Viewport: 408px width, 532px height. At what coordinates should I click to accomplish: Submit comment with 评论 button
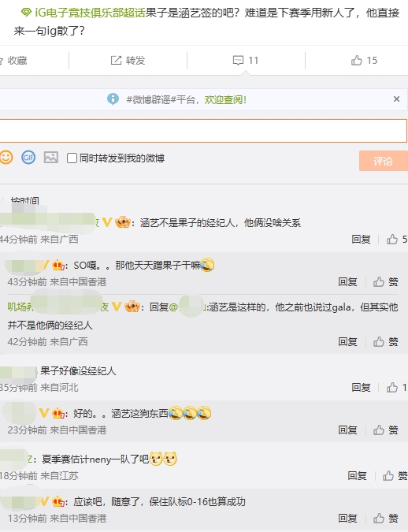[x=384, y=161]
